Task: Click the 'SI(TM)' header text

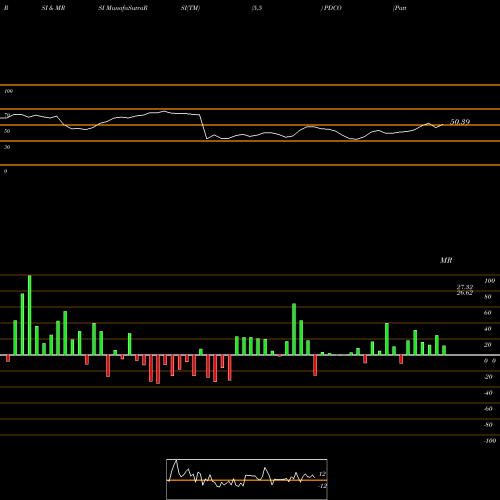Action: [x=190, y=8]
